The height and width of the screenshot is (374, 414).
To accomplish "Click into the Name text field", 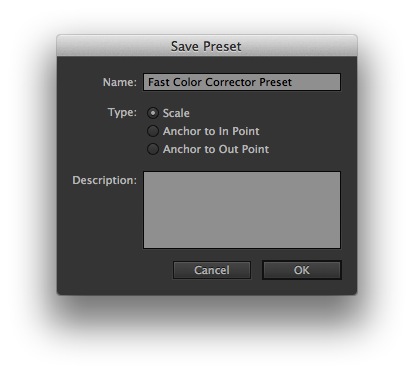I will pyautogui.click(x=242, y=82).
